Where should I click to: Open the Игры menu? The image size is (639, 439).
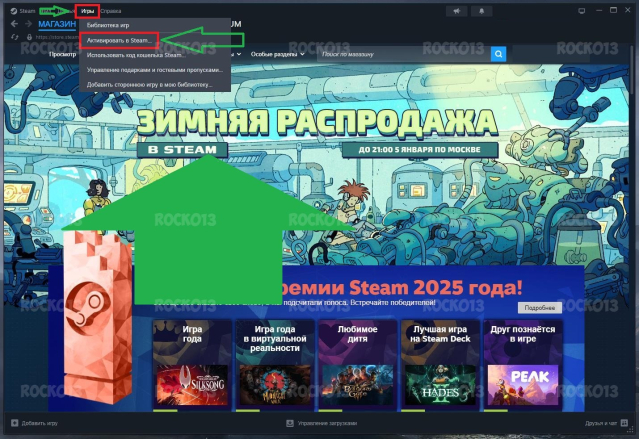(87, 10)
